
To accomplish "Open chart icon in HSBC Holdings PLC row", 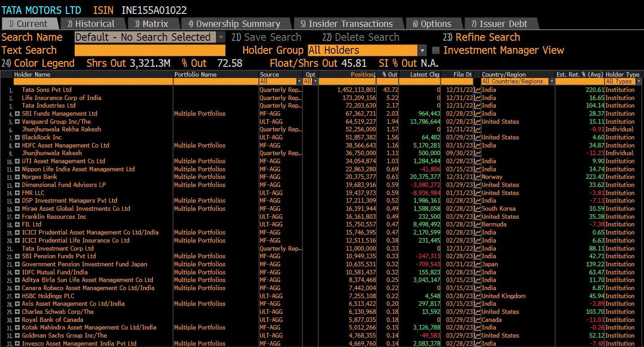I will pyautogui.click(x=478, y=296).
